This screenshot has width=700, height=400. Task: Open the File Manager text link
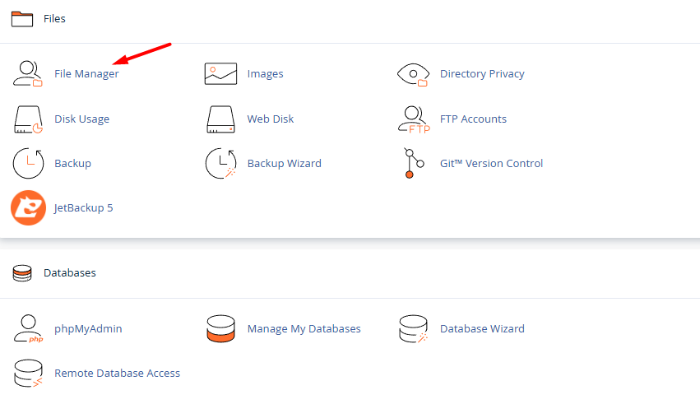coord(86,74)
